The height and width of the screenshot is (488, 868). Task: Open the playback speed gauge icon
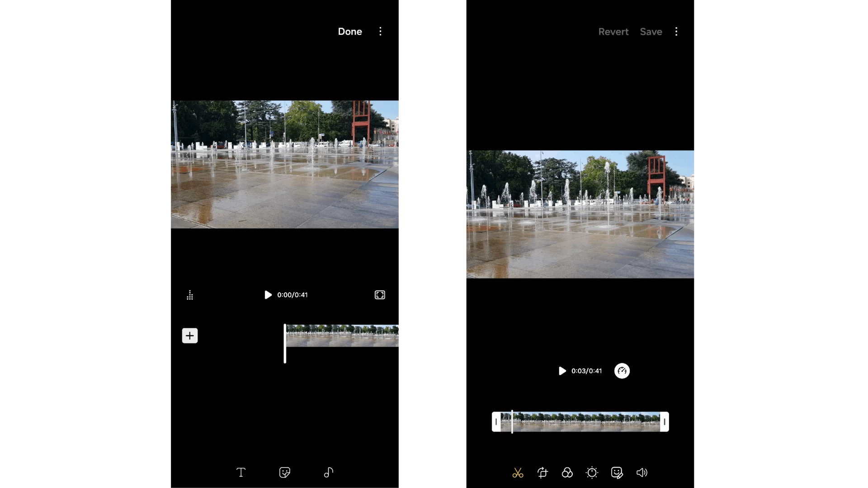coord(622,371)
